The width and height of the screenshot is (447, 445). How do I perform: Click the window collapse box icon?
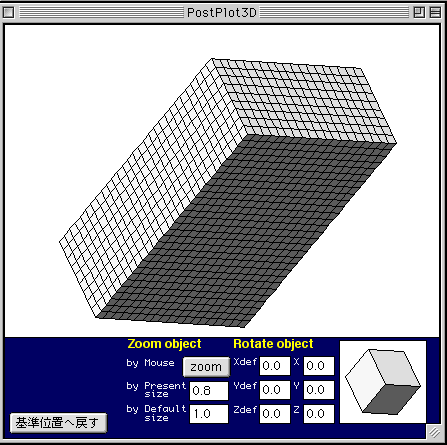click(x=435, y=13)
